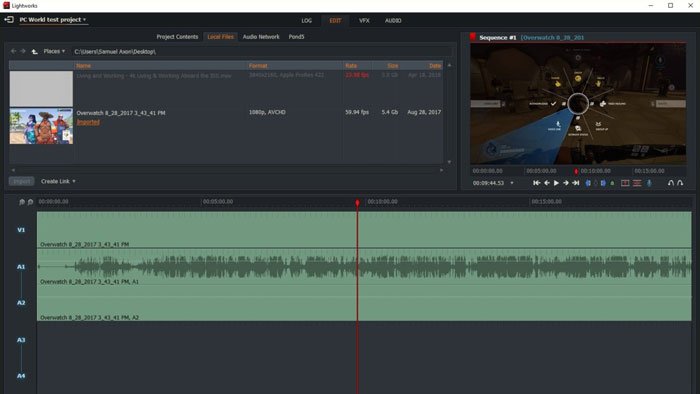Select the greyed Living and Working file thumbnail
The width and height of the screenshot is (700, 394).
pos(41,88)
